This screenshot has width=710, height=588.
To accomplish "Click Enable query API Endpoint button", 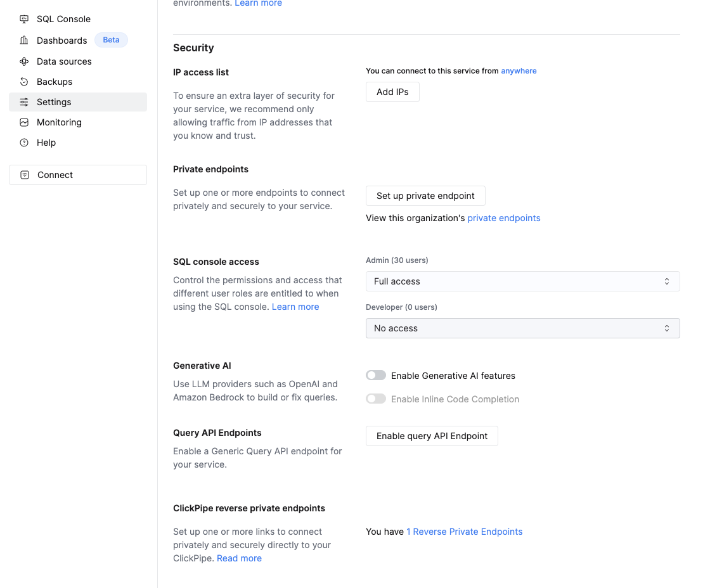I will pos(432,436).
